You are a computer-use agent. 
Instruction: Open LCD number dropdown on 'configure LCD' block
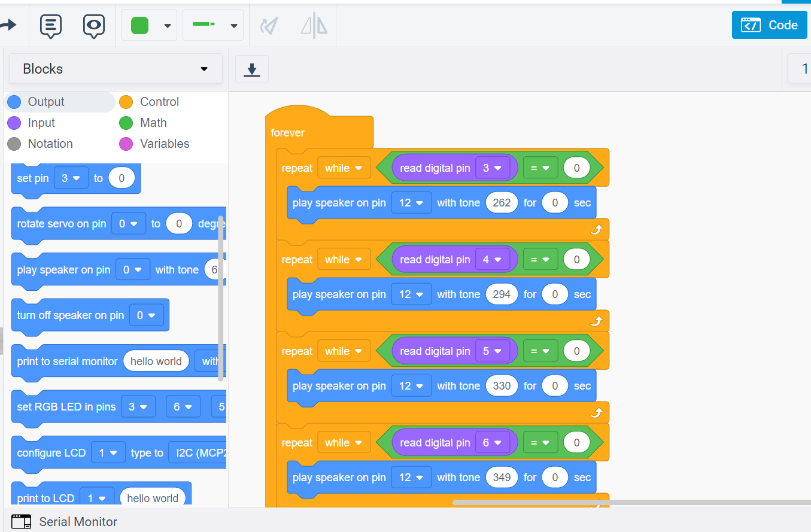pyautogui.click(x=108, y=453)
